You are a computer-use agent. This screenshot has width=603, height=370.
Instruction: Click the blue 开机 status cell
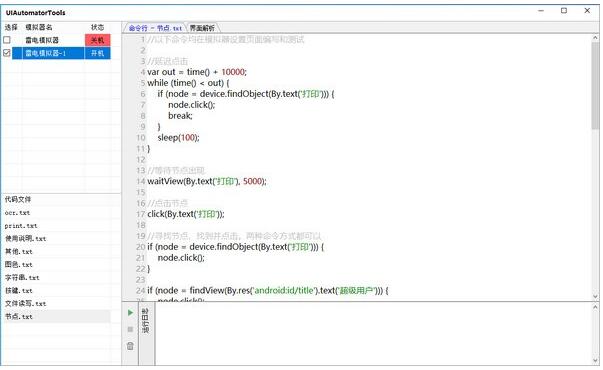pos(98,53)
